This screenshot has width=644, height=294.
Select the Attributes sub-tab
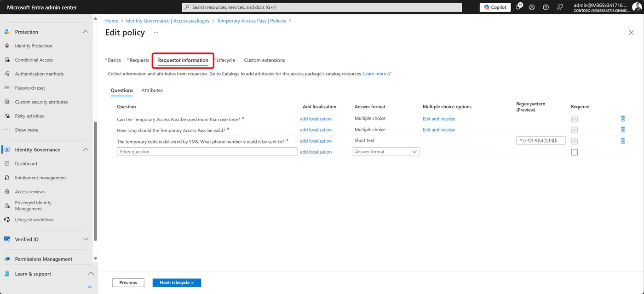coord(152,91)
